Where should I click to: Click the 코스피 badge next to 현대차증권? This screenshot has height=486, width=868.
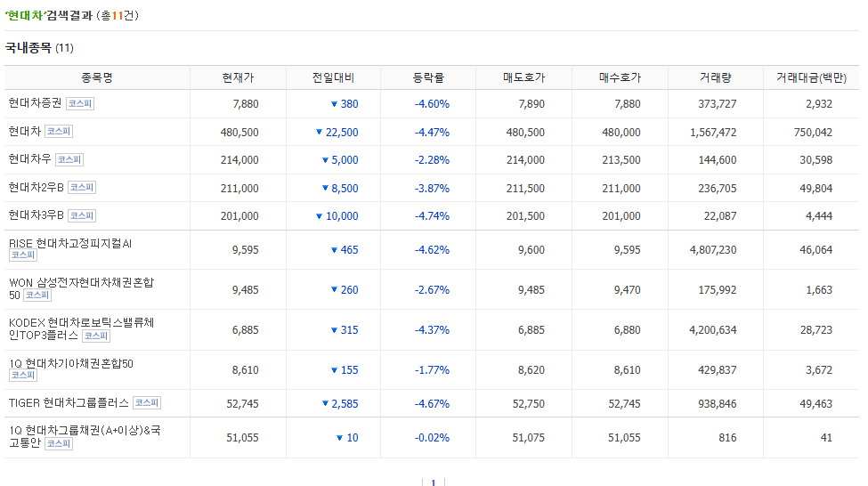pos(80,103)
